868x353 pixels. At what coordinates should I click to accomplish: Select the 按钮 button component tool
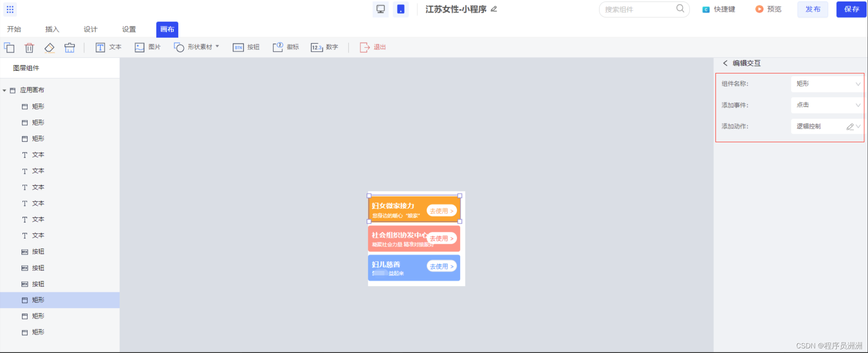click(x=247, y=47)
